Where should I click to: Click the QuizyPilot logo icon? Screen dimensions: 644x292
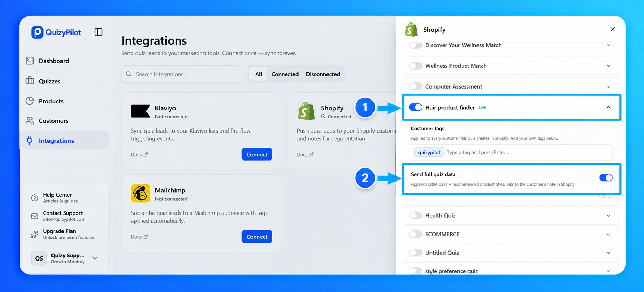37,33
